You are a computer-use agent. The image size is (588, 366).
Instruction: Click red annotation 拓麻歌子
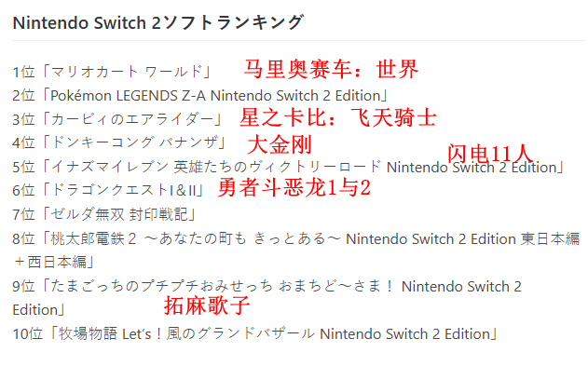point(207,305)
